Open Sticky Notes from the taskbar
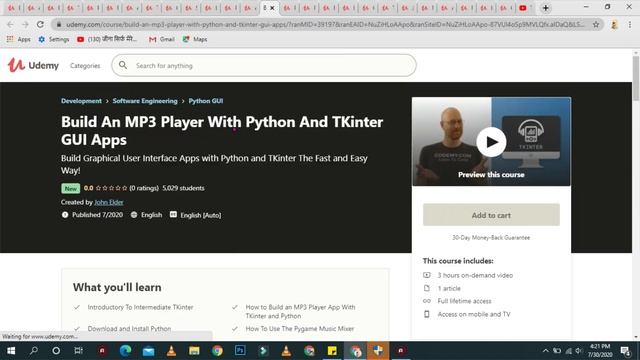Image resolution: width=640 pixels, height=360 pixels. [x=332, y=351]
